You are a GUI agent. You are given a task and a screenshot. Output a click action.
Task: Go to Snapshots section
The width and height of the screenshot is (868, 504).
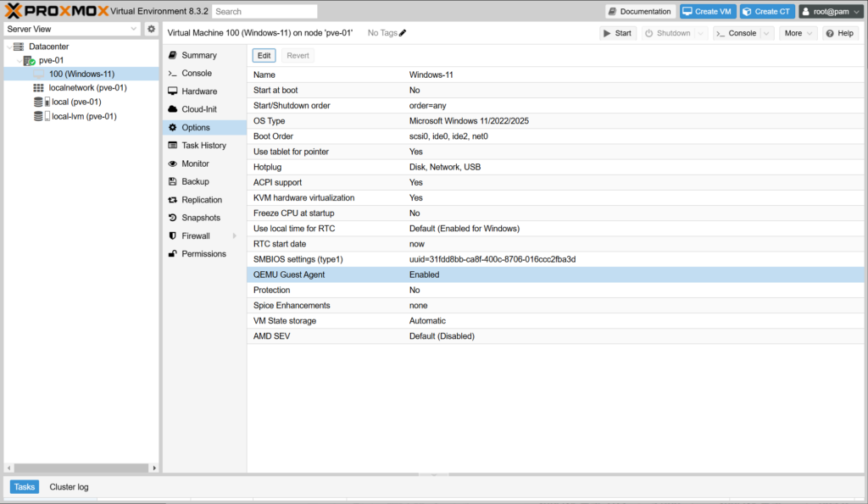(201, 218)
